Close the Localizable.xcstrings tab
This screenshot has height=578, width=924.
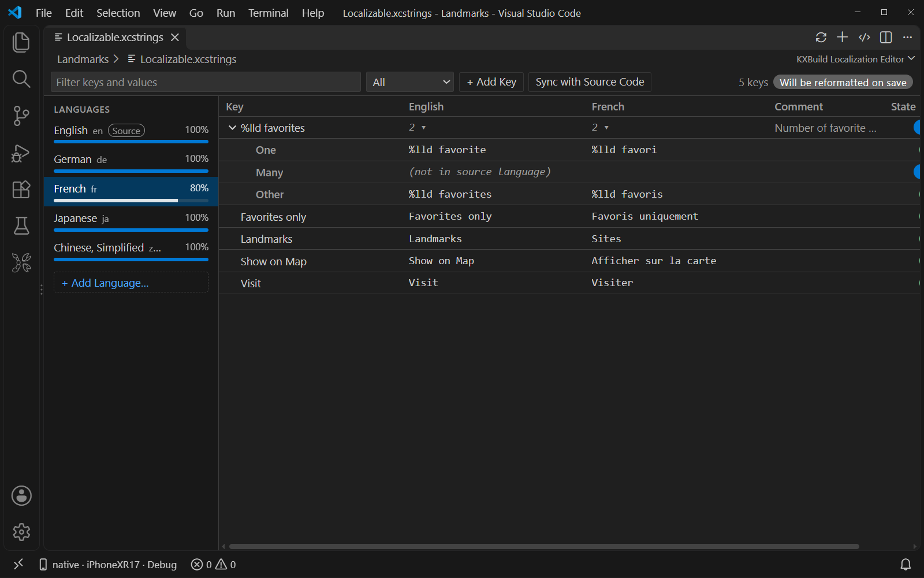(x=175, y=38)
